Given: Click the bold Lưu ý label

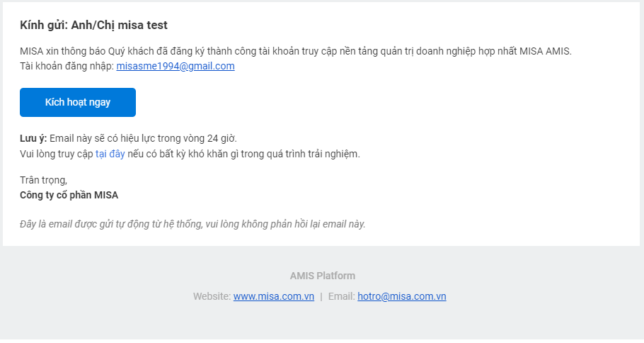Looking at the screenshot, I should [33, 139].
